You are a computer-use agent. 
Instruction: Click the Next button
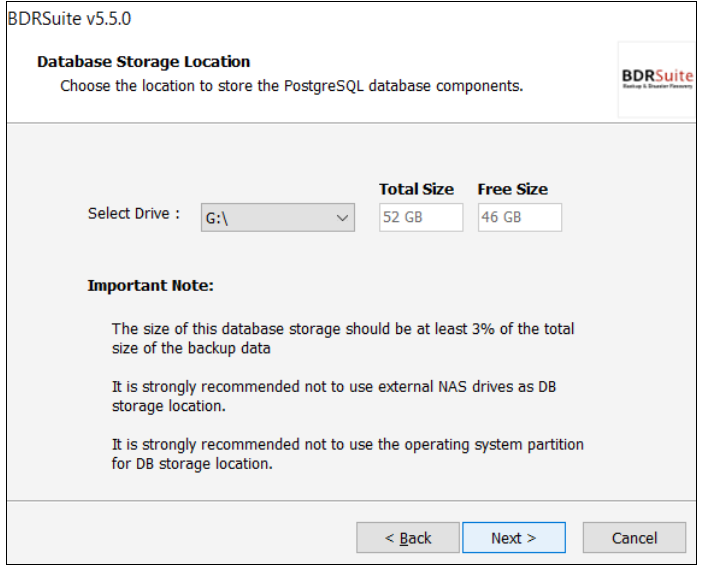click(x=513, y=538)
